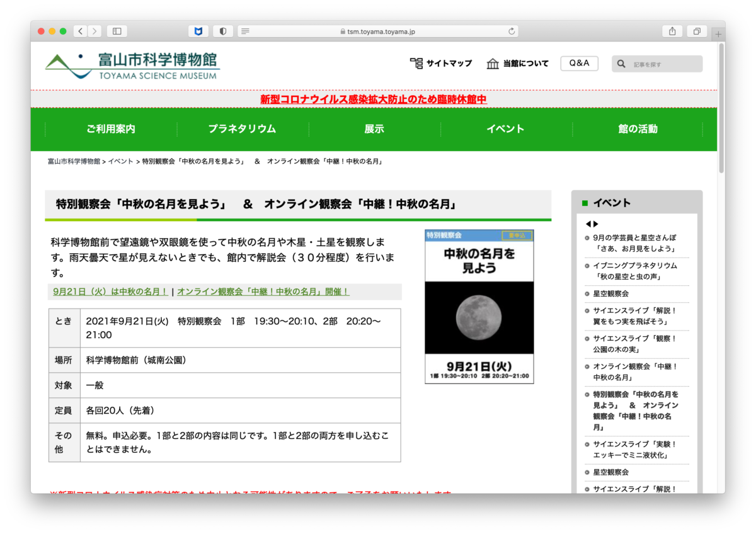The width and height of the screenshot is (756, 534).
Task: Add a new tab with plus button
Action: coord(718,35)
